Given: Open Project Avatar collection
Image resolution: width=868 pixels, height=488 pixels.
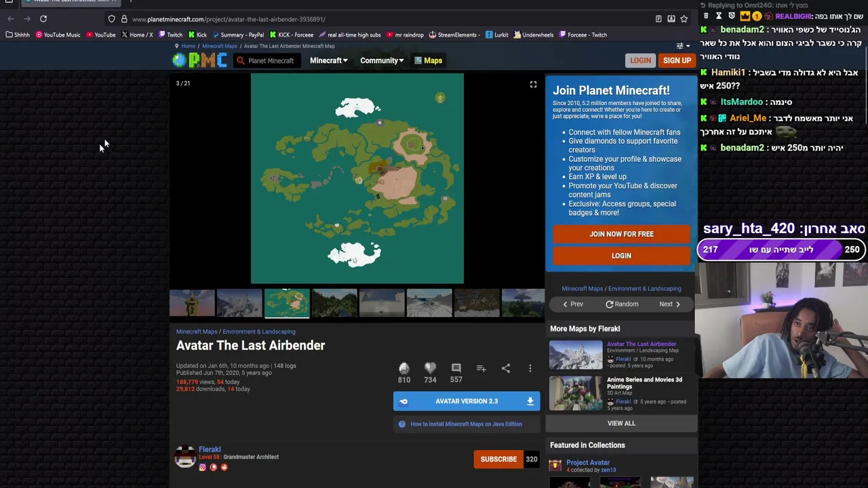Looking at the screenshot, I should [x=588, y=463].
